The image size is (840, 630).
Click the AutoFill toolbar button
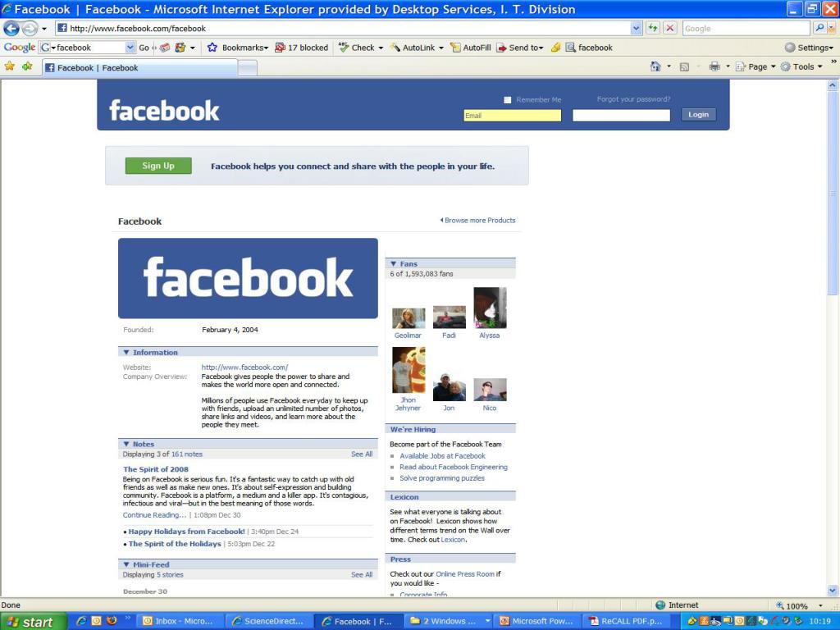[x=470, y=48]
